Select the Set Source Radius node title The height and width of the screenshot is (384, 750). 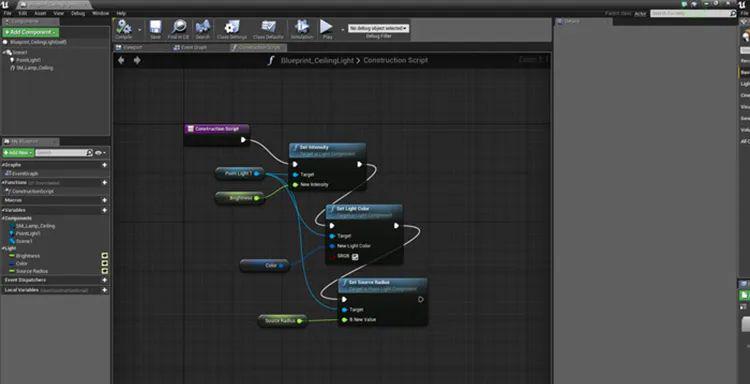(x=369, y=283)
